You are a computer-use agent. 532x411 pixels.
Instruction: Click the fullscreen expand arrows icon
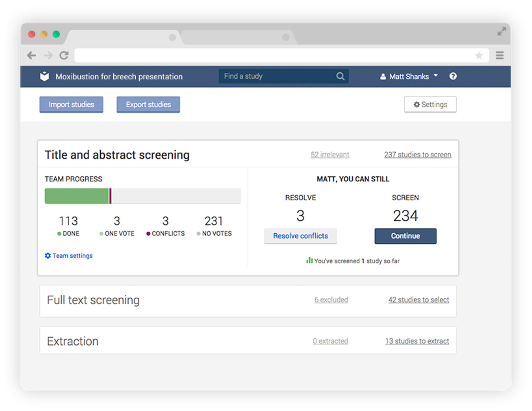coord(502,31)
